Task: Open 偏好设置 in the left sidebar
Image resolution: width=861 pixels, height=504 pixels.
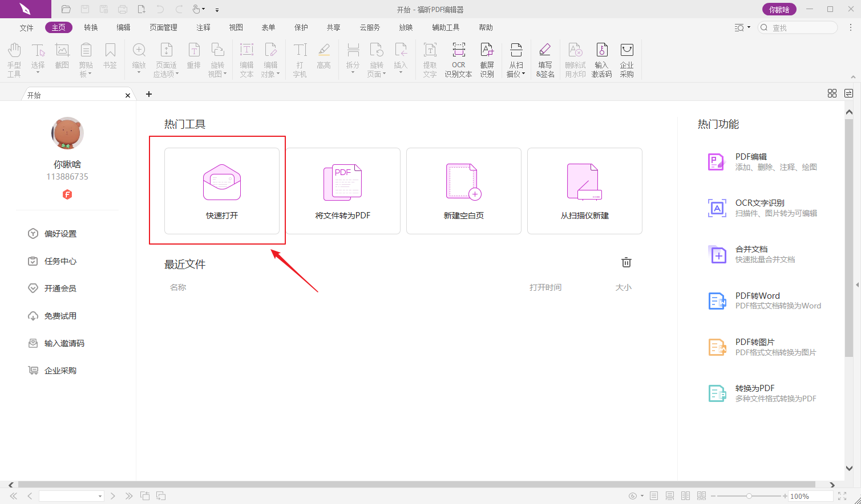Action: pyautogui.click(x=60, y=234)
